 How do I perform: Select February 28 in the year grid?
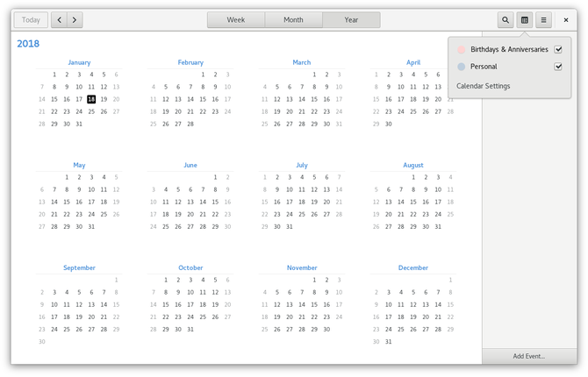190,124
